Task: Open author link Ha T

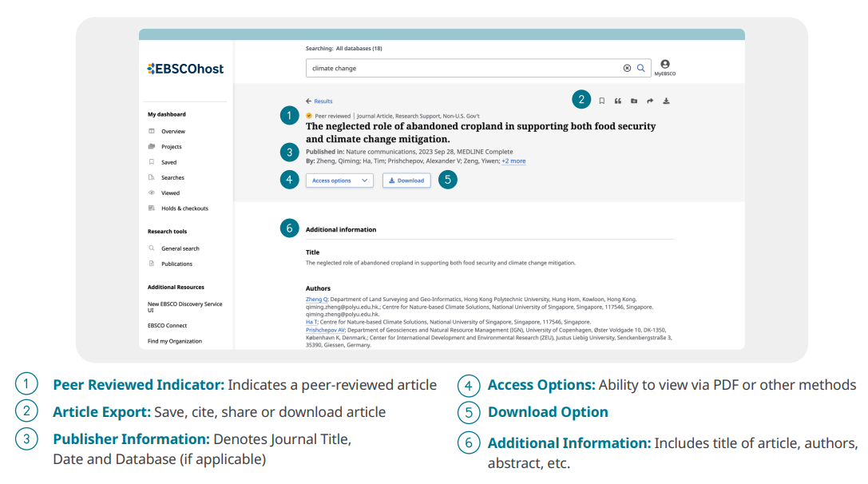Action: pyautogui.click(x=311, y=322)
